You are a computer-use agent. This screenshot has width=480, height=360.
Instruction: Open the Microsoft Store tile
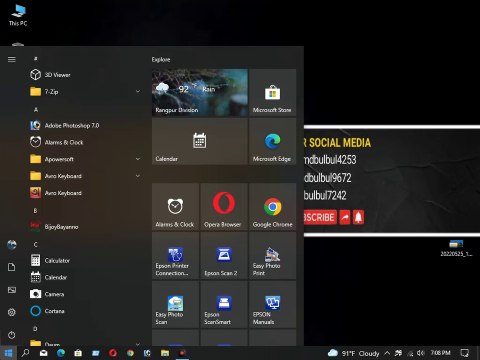point(272,93)
